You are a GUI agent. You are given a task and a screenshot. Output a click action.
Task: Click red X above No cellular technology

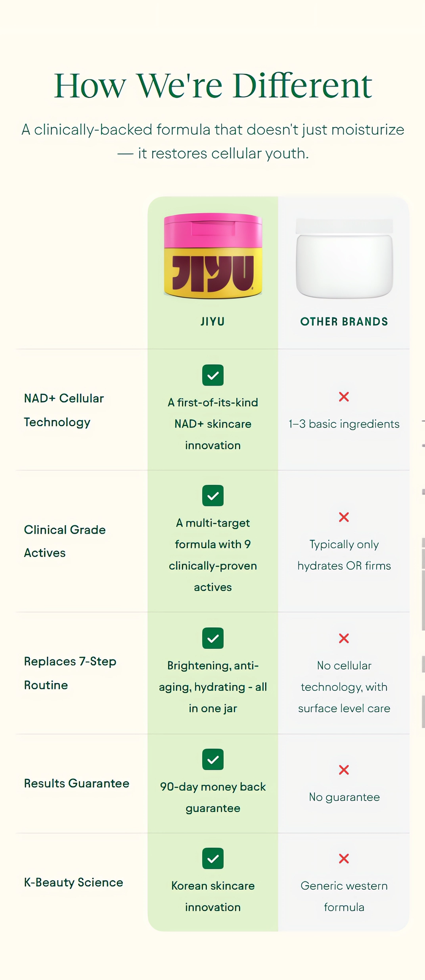(344, 638)
